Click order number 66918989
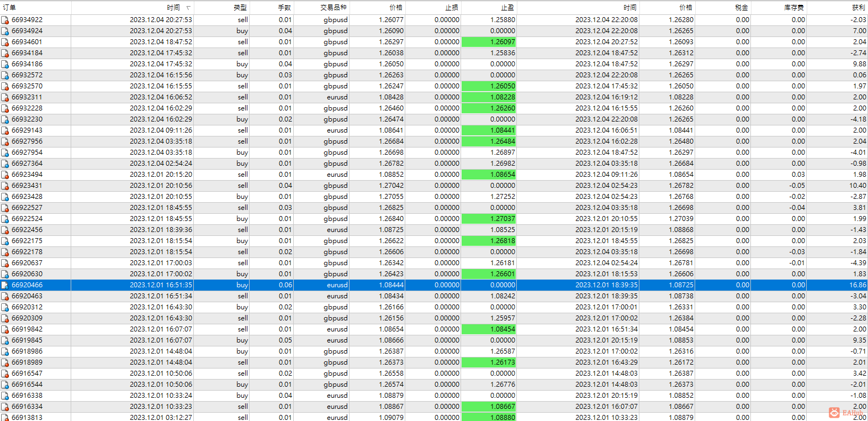Image resolution: width=868 pixels, height=421 pixels. click(x=27, y=362)
